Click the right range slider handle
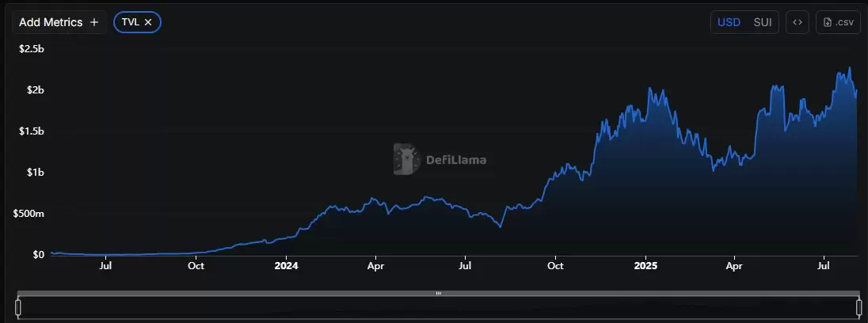Viewport: 868px width, 323px height. pos(859,306)
